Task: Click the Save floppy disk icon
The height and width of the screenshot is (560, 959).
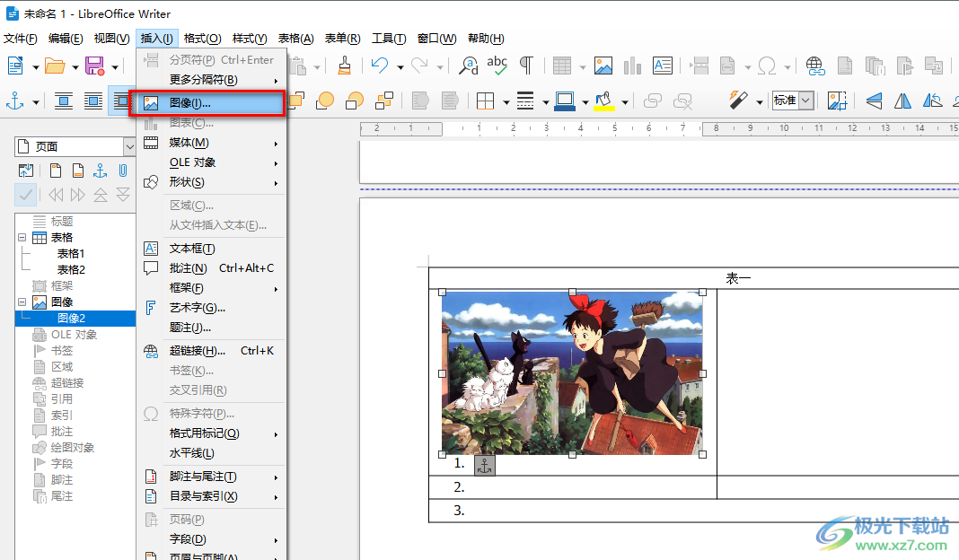Action: pos(95,66)
